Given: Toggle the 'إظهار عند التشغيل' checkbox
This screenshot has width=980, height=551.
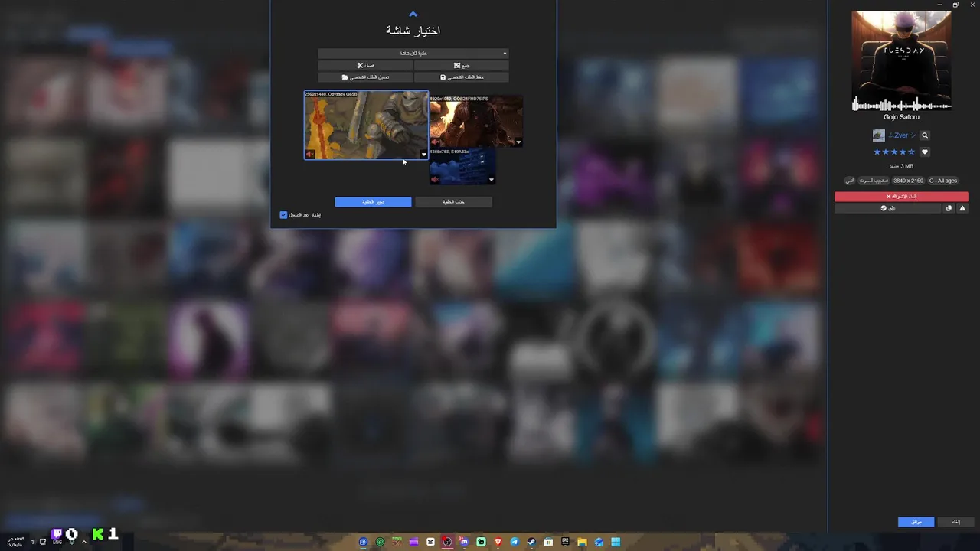Looking at the screenshot, I should [x=283, y=215].
